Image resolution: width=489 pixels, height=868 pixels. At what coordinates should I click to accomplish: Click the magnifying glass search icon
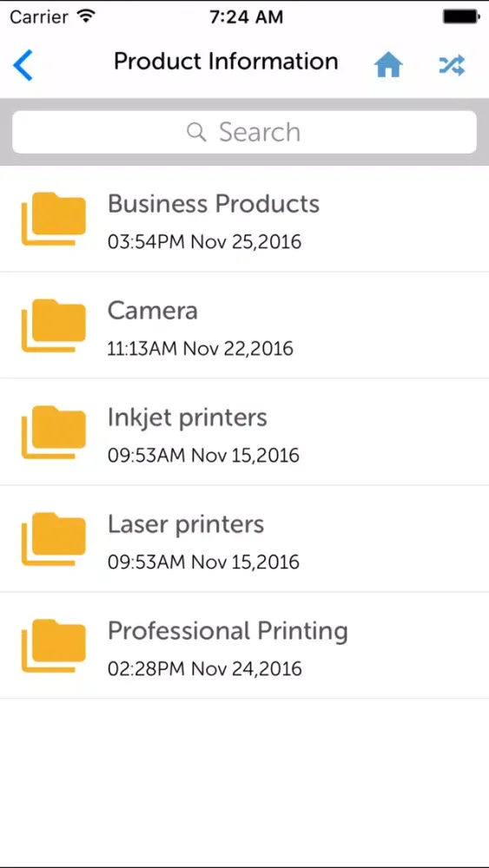click(x=196, y=132)
